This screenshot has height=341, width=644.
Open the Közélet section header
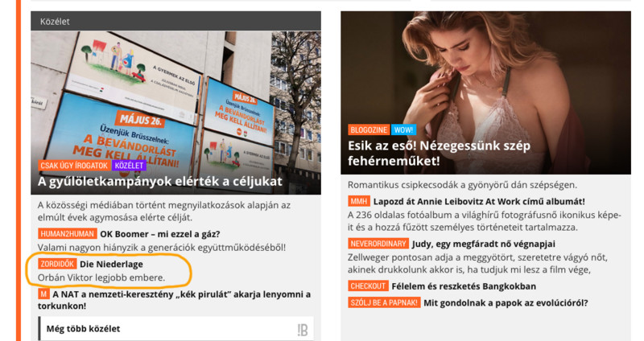pyautogui.click(x=175, y=22)
